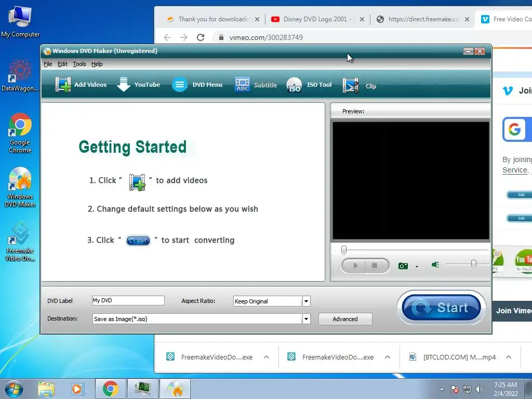Screen dimensions: 532x399
Task: Expand options for first FreemakeVideoDo exe download
Action: [x=267, y=357]
